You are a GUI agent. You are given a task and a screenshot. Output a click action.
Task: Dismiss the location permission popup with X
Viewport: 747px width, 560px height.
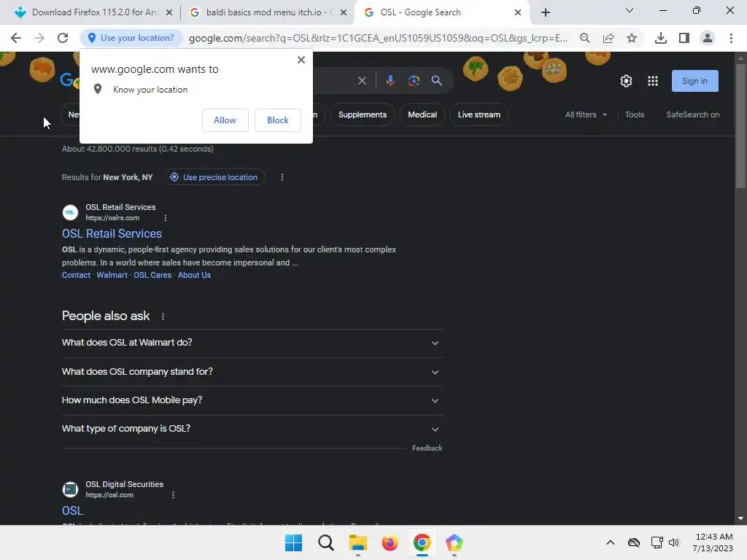click(301, 60)
